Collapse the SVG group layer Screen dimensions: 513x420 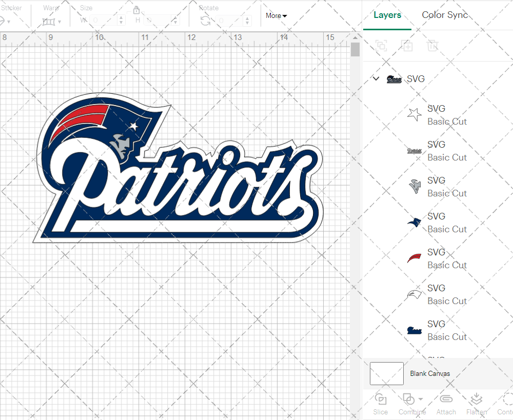[376, 79]
